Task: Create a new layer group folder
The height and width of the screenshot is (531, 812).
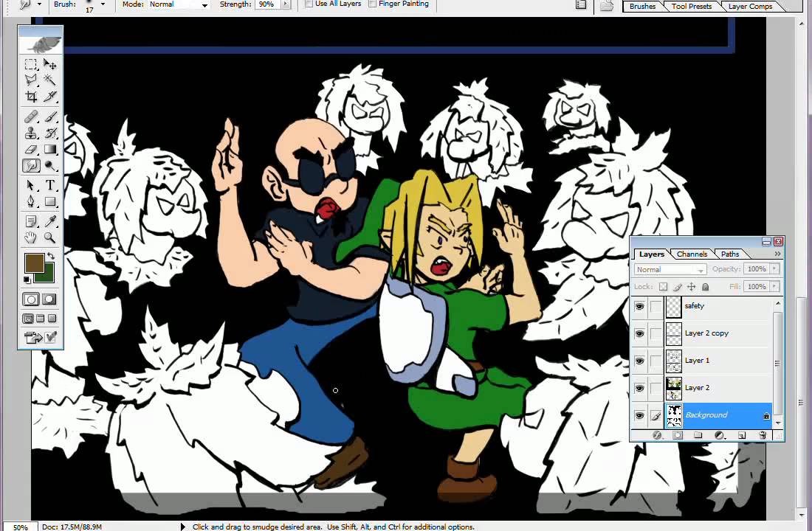Action: tap(698, 435)
